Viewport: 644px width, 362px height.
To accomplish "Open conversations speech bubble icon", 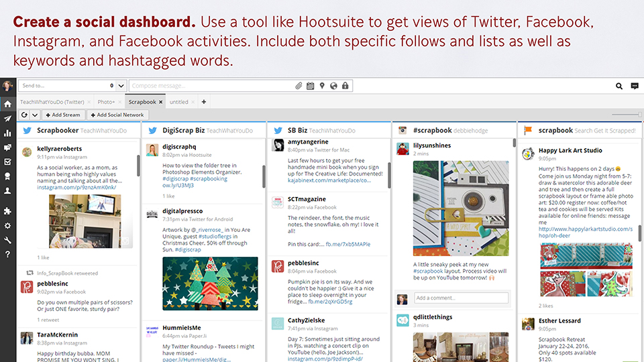I will 635,86.
